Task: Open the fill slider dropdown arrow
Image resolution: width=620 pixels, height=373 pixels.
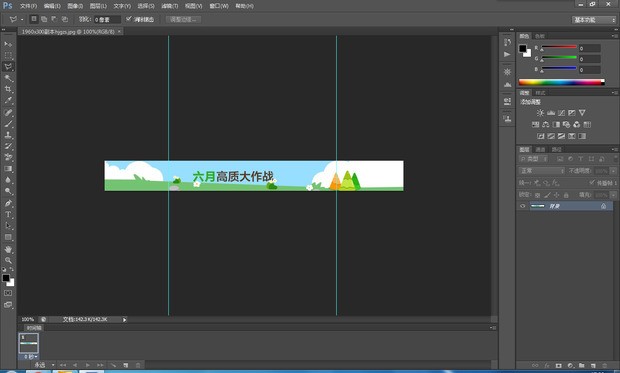Action: (x=613, y=195)
